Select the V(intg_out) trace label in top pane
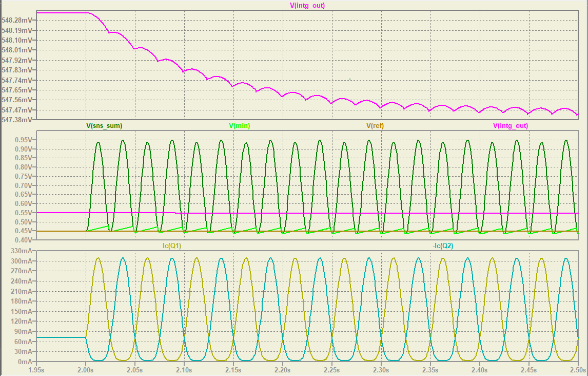The width and height of the screenshot is (588, 376). pyautogui.click(x=307, y=5)
